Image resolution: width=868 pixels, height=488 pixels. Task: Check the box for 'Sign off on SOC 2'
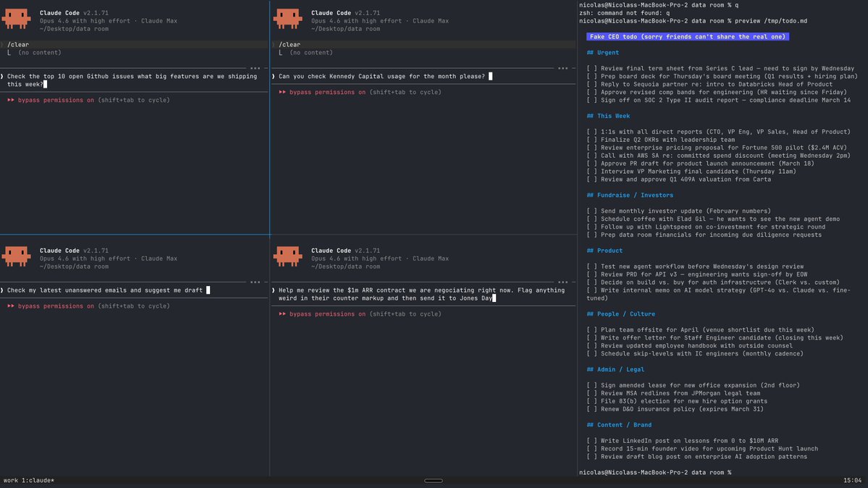(591, 100)
